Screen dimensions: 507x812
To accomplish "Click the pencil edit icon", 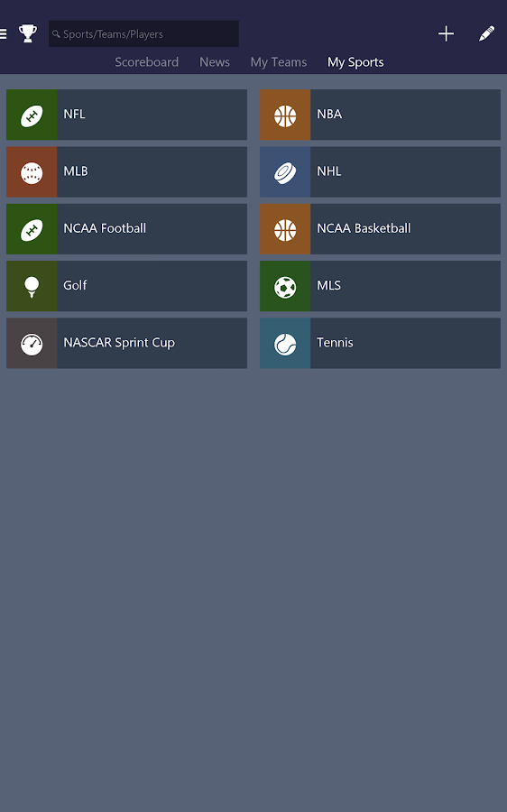I will 487,34.
